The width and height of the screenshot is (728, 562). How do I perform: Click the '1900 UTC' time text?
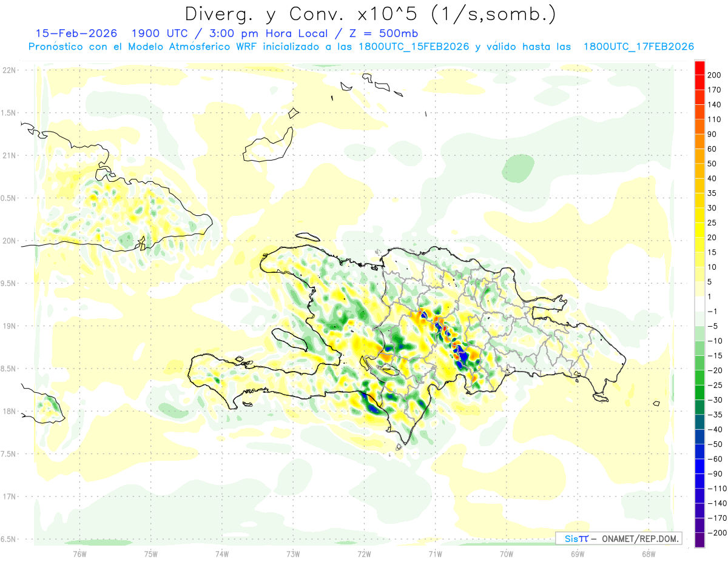pyautogui.click(x=161, y=33)
